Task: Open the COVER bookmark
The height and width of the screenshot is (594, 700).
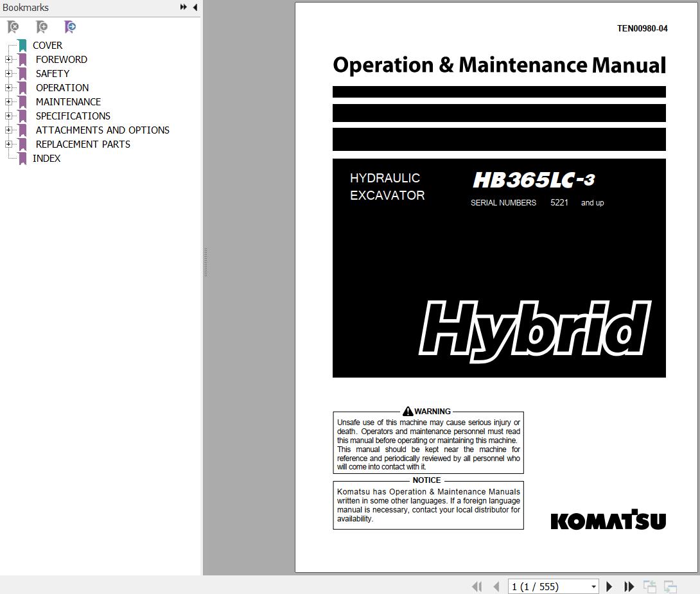Action: pyautogui.click(x=48, y=46)
